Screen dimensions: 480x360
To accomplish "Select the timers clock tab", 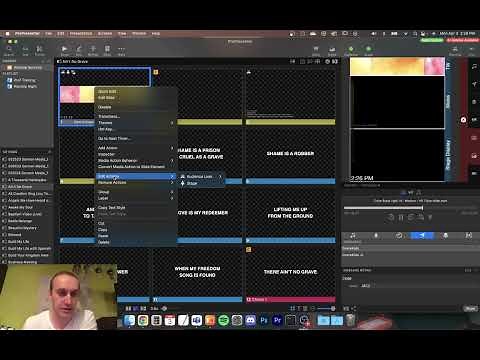I will pos(399,235).
